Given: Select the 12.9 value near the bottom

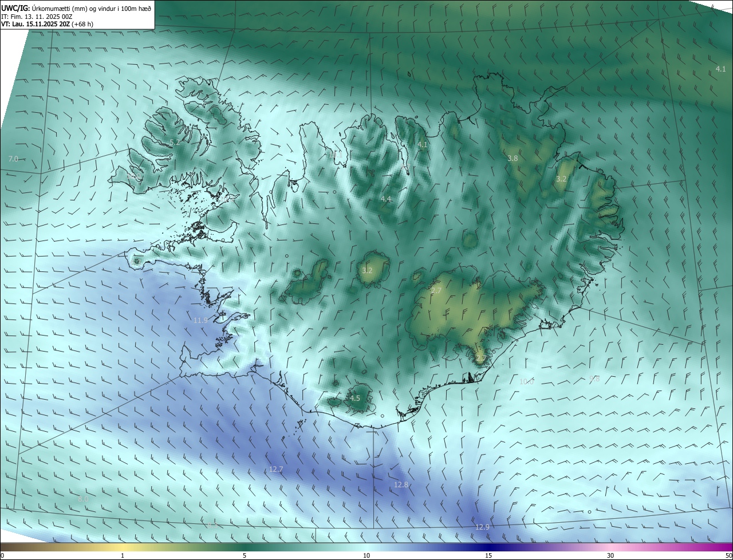Looking at the screenshot, I should click(483, 527).
